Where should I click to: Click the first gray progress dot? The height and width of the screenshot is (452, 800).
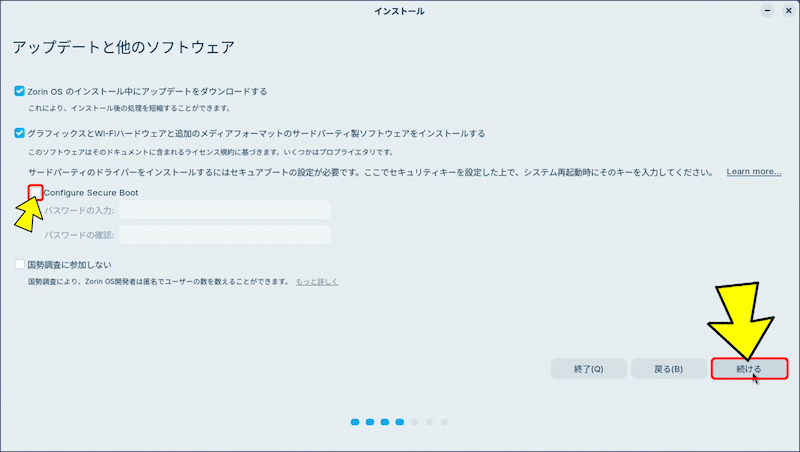[x=415, y=422]
